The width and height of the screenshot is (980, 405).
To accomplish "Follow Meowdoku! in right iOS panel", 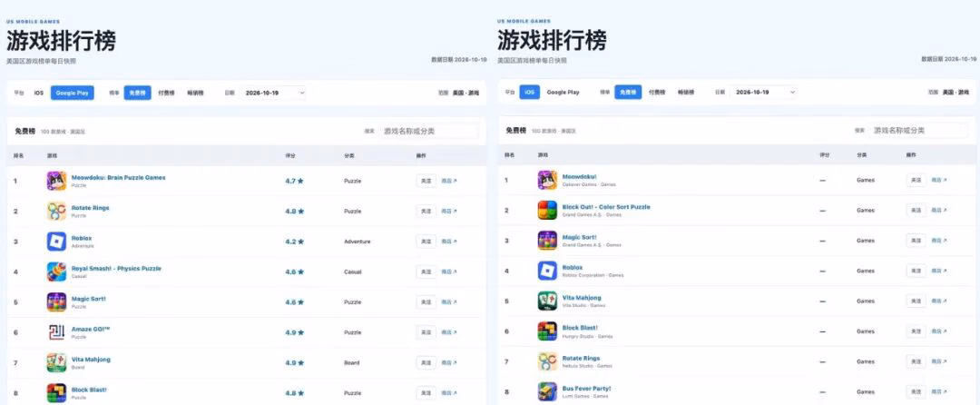I will tap(916, 180).
